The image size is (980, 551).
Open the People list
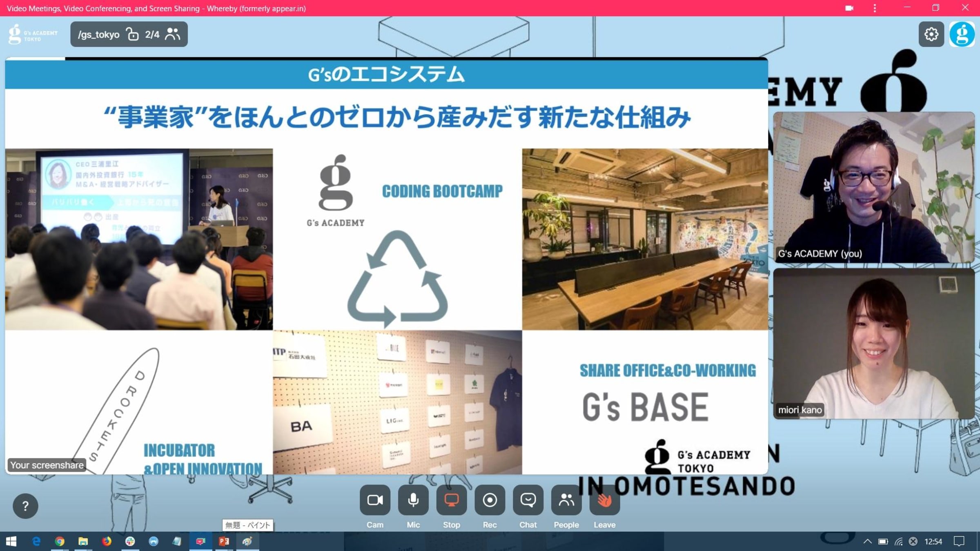tap(566, 500)
